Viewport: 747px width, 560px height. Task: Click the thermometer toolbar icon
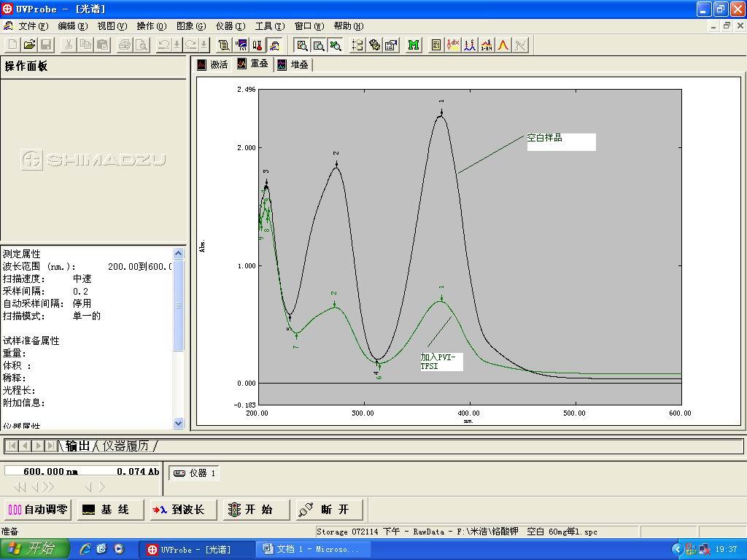(258, 45)
